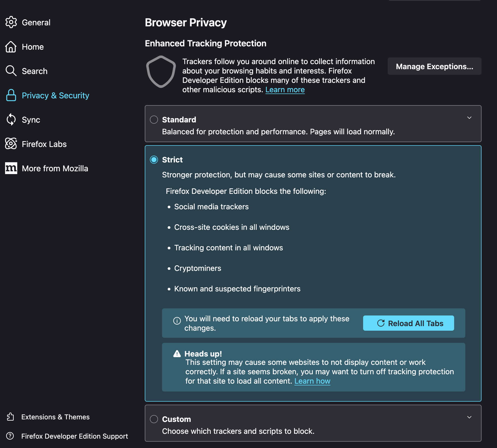Click the Learn how link
This screenshot has width=497, height=448.
click(312, 381)
